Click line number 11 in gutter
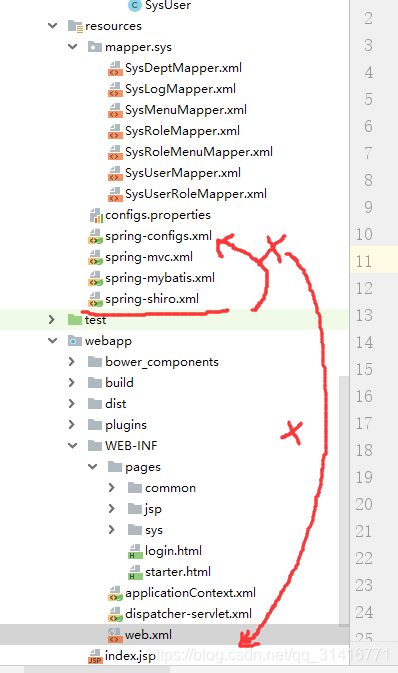398x673 pixels. pyautogui.click(x=364, y=261)
